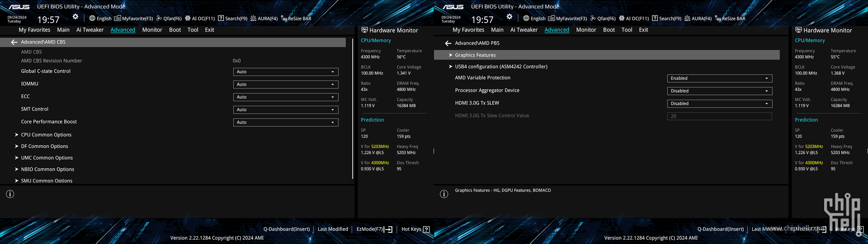Open HDMI 3.0G Tx SLEW dropdown

tap(720, 103)
